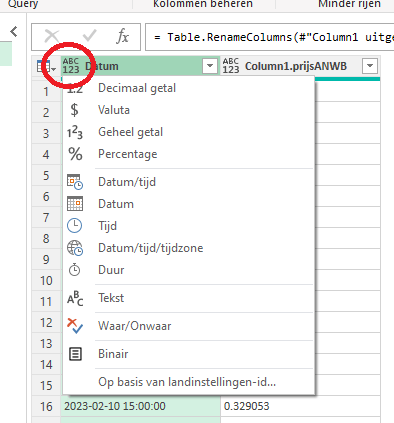Confirm formula with the checkmark icon
Image resolution: width=394 pixels, height=423 pixels.
(89, 36)
